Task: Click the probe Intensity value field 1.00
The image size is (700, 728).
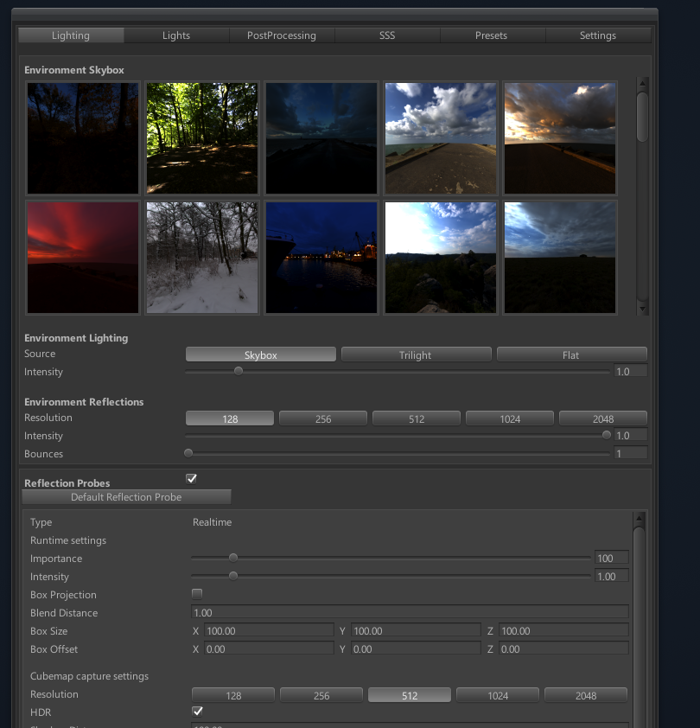Action: [612, 576]
